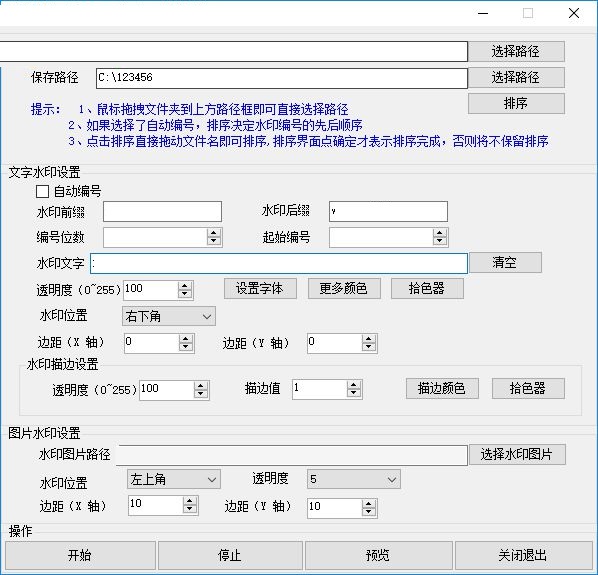
Task: Open watermark 预览 preview
Action: [378, 555]
